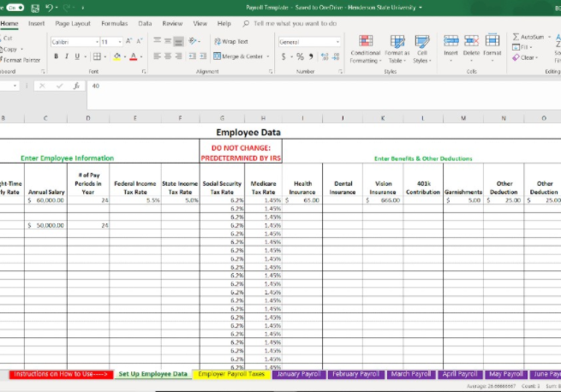The height and width of the screenshot is (392, 561).
Task: Open Instructions on How to Use sheet
Action: (61, 374)
